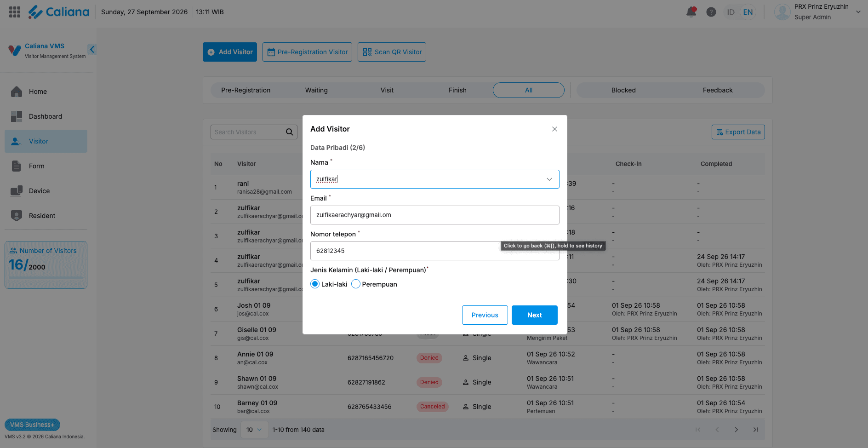Open Form in the sidebar

[46, 166]
